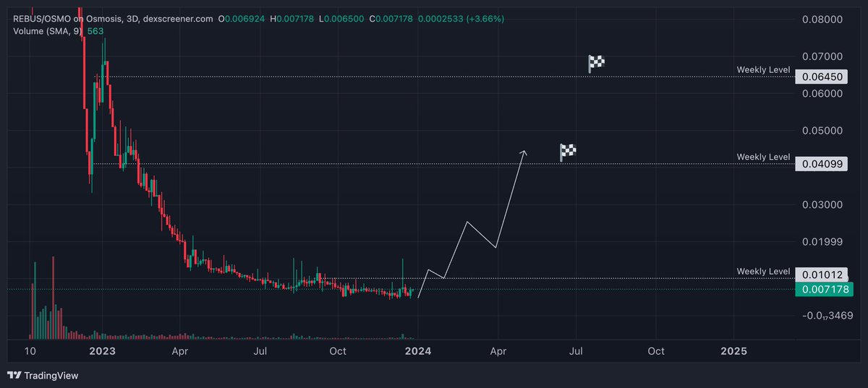Image resolution: width=868 pixels, height=388 pixels.
Task: Click the 0.05000 price axis value
Action: click(823, 131)
